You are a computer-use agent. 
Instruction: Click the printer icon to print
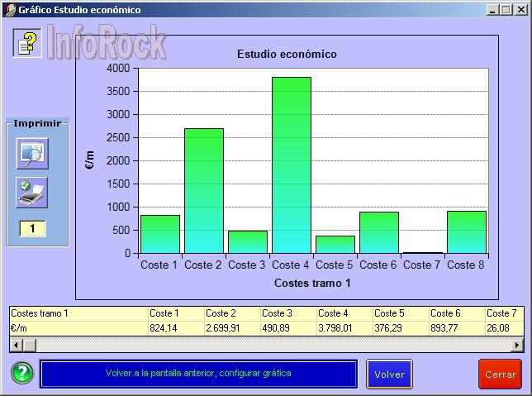[32, 193]
